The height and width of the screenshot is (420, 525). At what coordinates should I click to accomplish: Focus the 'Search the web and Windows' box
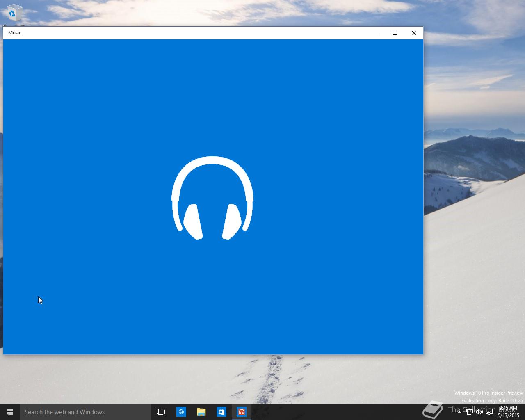(x=85, y=412)
